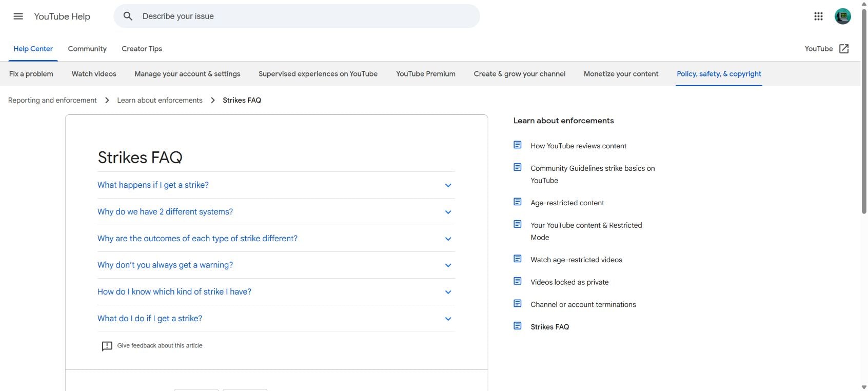868x391 pixels.
Task: Open the Google apps grid
Action: coord(818,16)
